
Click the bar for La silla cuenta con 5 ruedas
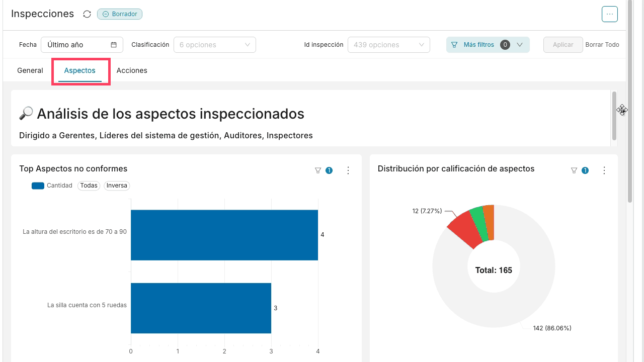pos(201,308)
